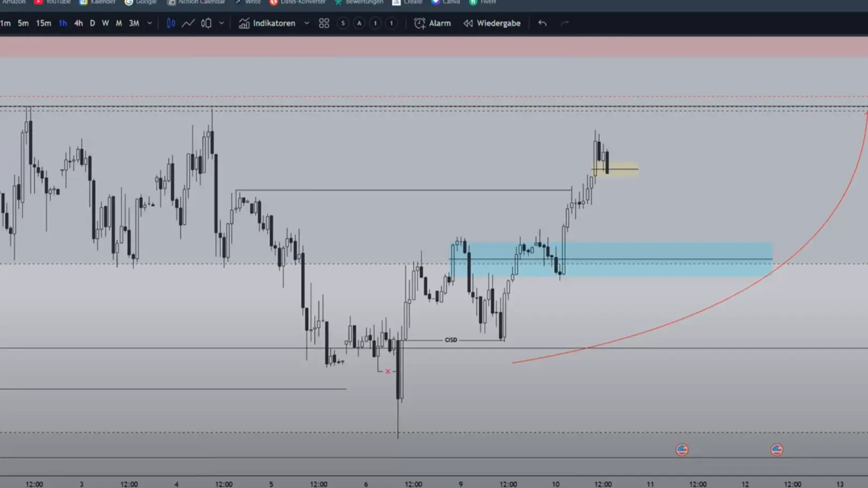Open the timeframe dropdown arrow
This screenshot has width=868, height=488.
tap(149, 23)
